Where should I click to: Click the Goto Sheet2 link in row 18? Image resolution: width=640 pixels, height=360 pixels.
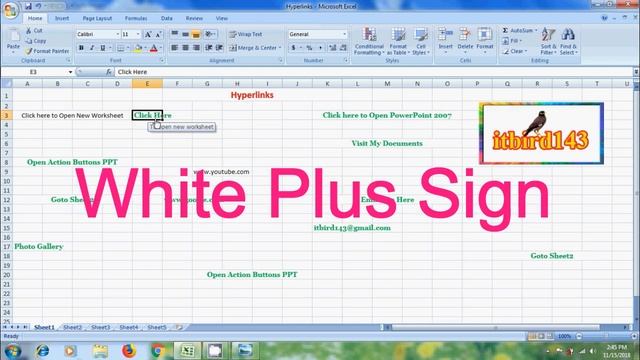coord(552,256)
